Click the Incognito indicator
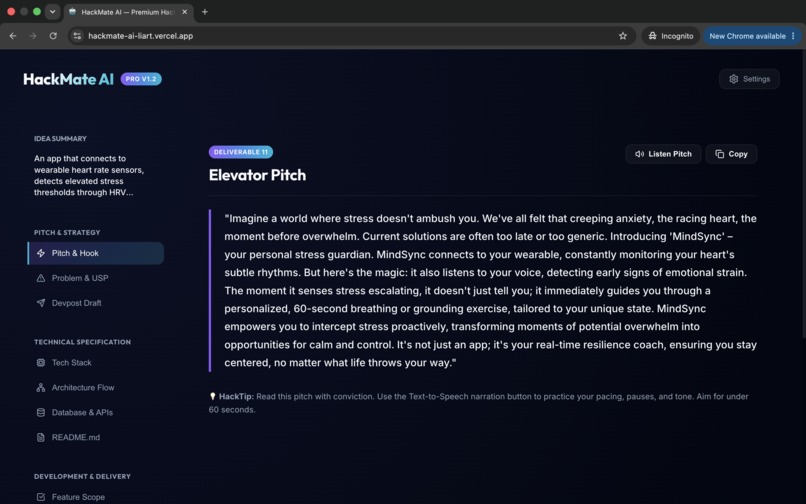 [x=671, y=36]
